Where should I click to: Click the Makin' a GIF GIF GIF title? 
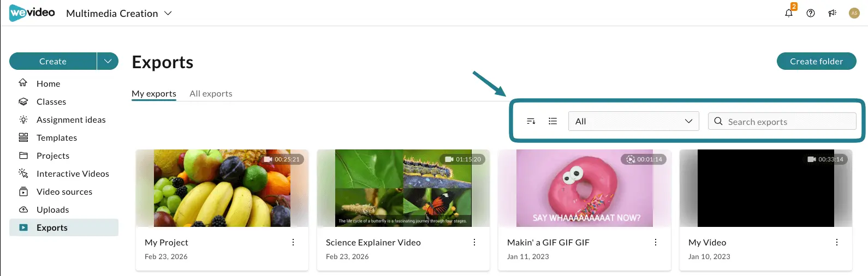click(548, 242)
